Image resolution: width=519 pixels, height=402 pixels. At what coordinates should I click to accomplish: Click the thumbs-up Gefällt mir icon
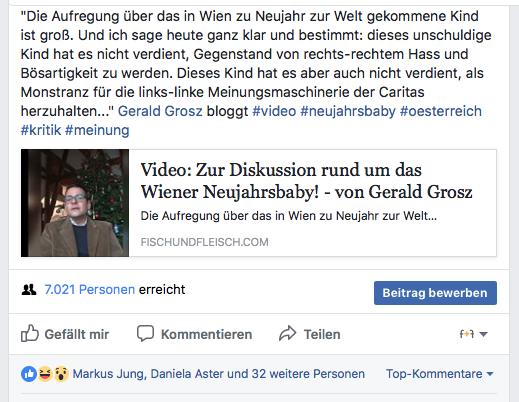click(30, 333)
